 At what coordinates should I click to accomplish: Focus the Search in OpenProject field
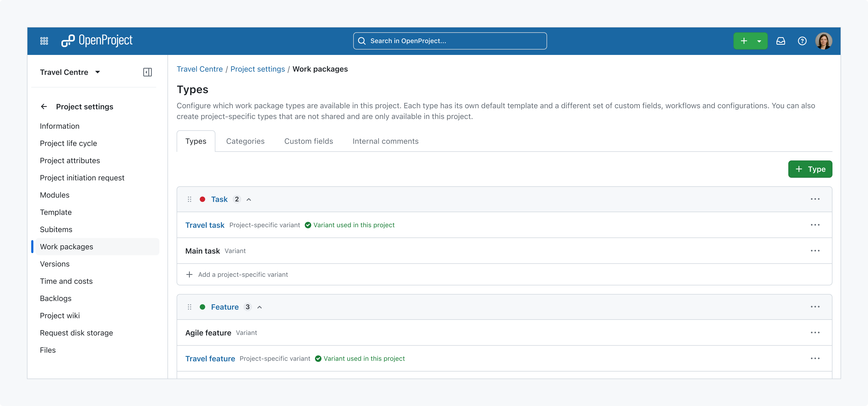tap(450, 41)
